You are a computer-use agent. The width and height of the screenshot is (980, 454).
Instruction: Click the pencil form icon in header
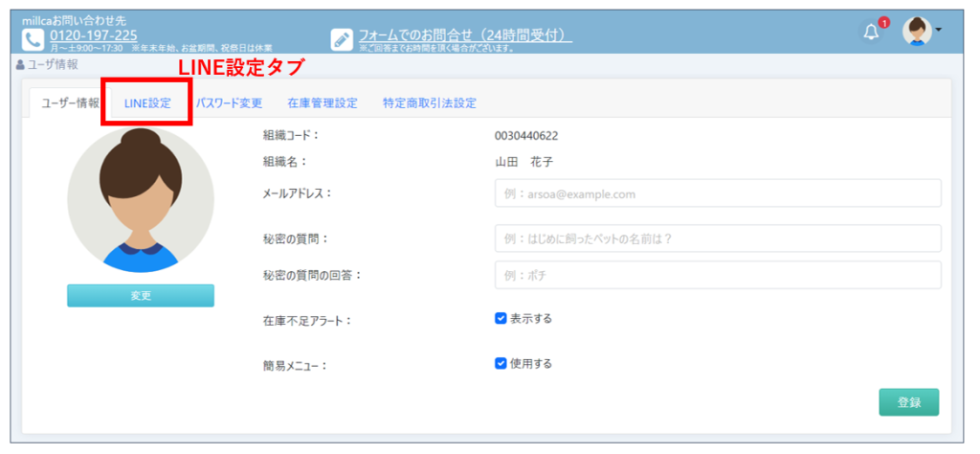pyautogui.click(x=342, y=39)
